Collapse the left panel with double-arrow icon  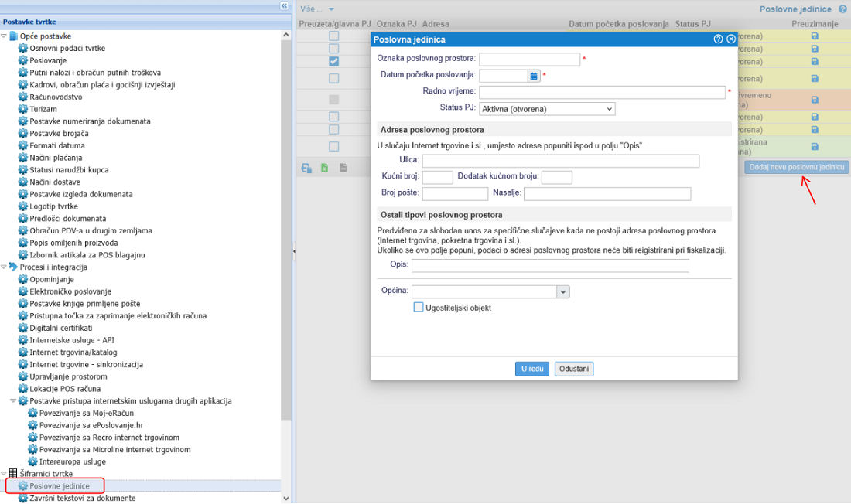[x=284, y=6]
